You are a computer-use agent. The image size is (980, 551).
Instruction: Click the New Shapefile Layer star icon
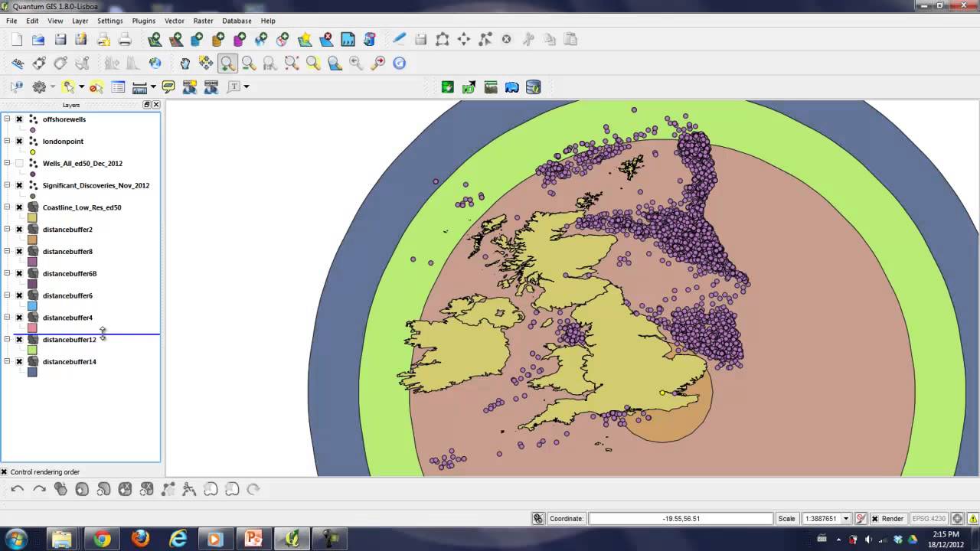(305, 40)
